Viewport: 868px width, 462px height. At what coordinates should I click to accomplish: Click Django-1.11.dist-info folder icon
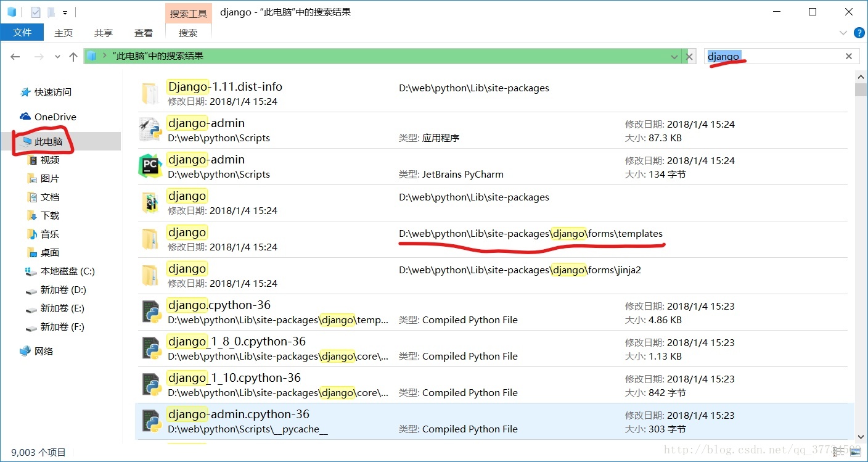pos(151,94)
